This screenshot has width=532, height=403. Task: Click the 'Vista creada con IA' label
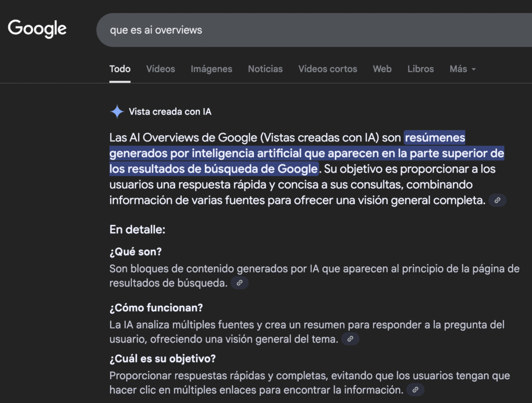tap(170, 112)
